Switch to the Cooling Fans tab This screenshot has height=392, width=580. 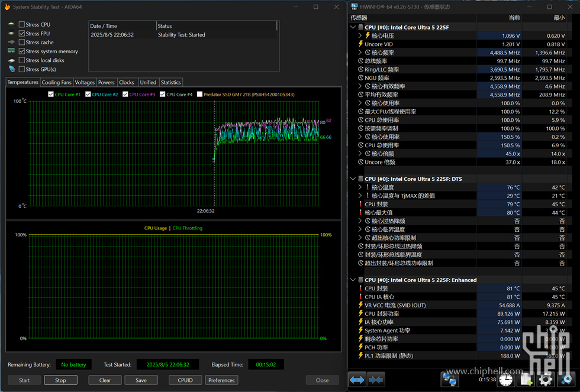57,82
